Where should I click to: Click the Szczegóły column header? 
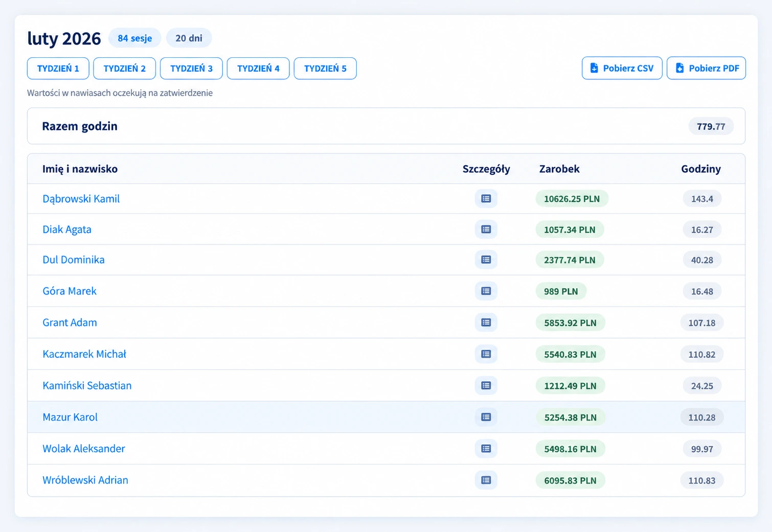(486, 169)
